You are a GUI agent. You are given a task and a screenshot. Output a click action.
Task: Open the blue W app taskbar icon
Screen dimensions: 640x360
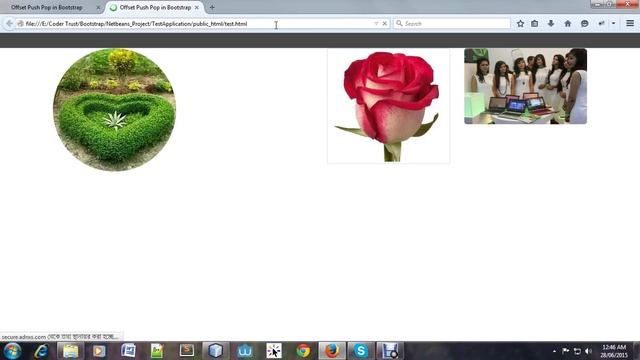tap(244, 351)
